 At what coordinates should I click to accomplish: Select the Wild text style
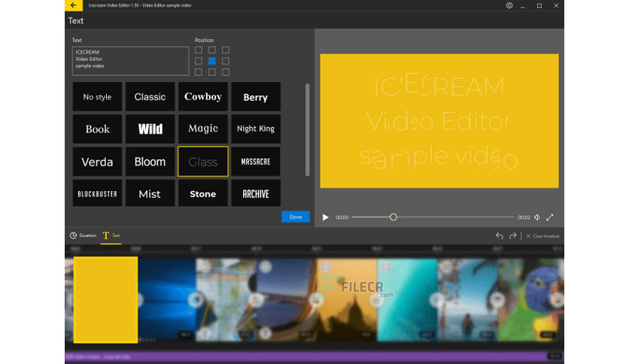click(150, 129)
